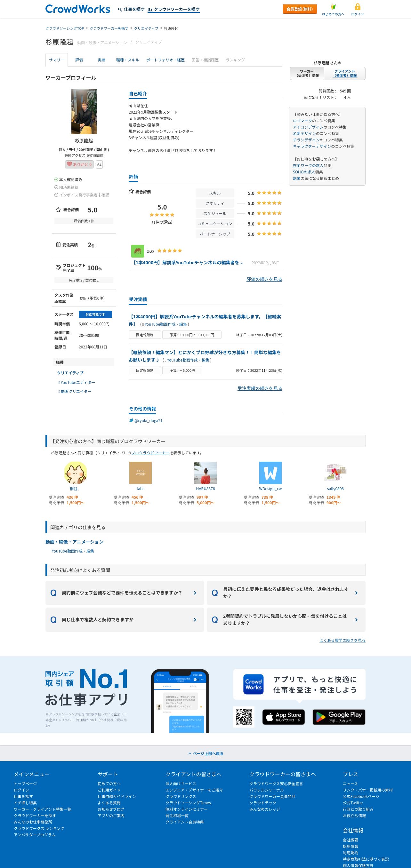This screenshot has width=411, height=868.
Task: Expand FAQ 2者間契約でトラブルに発展しないか
Action: [x=286, y=620]
